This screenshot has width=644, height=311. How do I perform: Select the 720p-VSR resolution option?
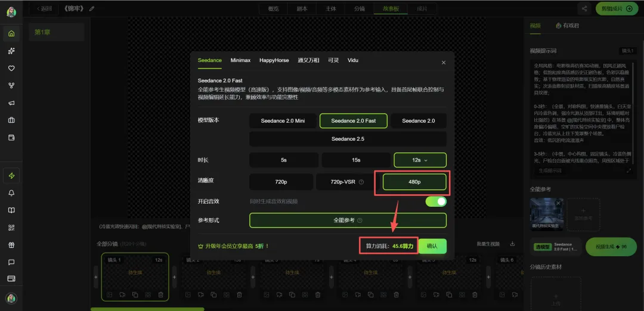(348, 182)
